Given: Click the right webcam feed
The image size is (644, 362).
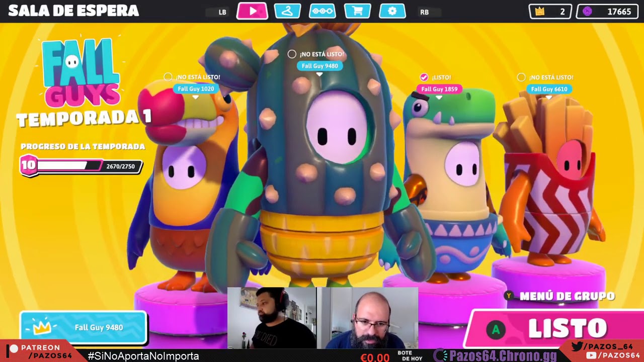Looking at the screenshot, I should 368,318.
